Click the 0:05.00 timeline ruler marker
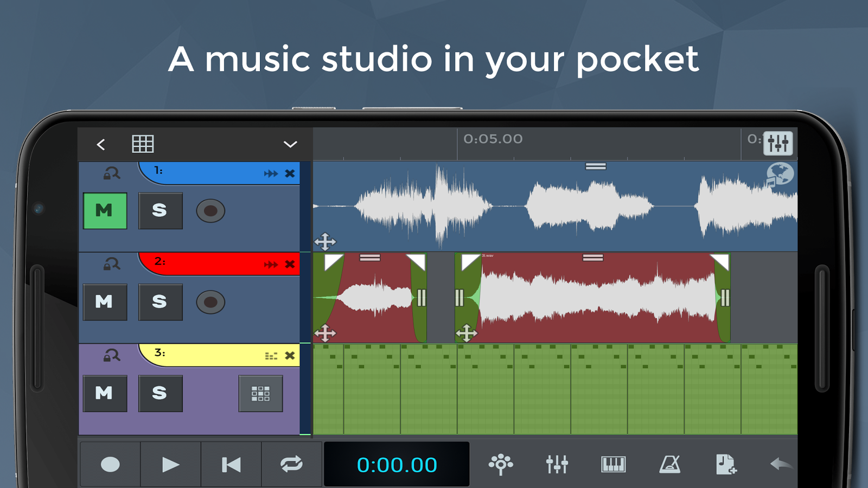The width and height of the screenshot is (868, 488). (x=493, y=139)
